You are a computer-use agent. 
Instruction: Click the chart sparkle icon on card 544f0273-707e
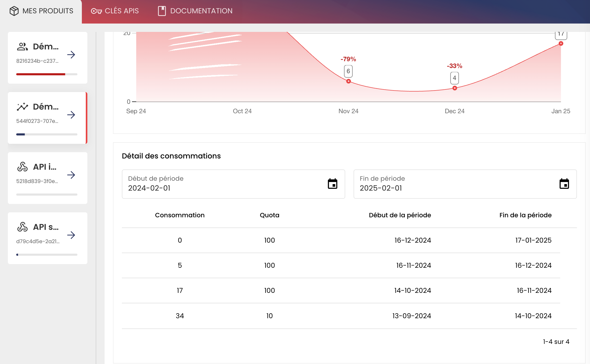22,107
